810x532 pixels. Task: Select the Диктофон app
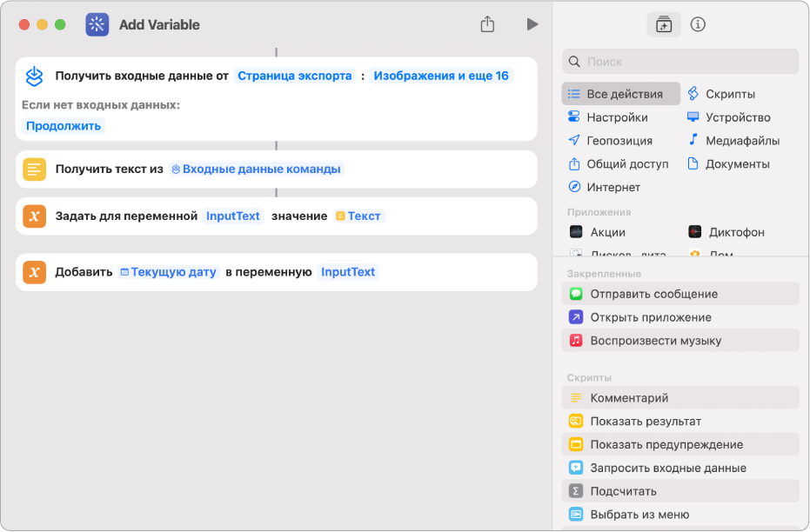pyautogui.click(x=726, y=232)
